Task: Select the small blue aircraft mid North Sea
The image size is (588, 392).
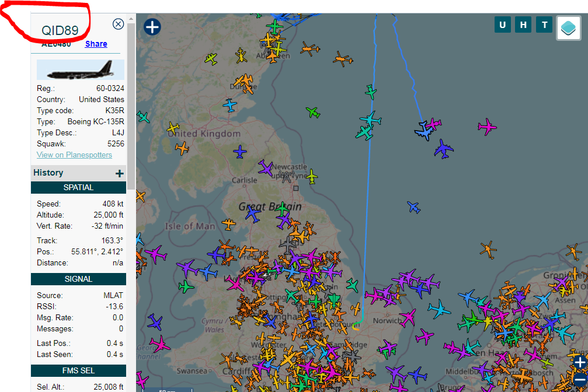Action: (x=414, y=207)
